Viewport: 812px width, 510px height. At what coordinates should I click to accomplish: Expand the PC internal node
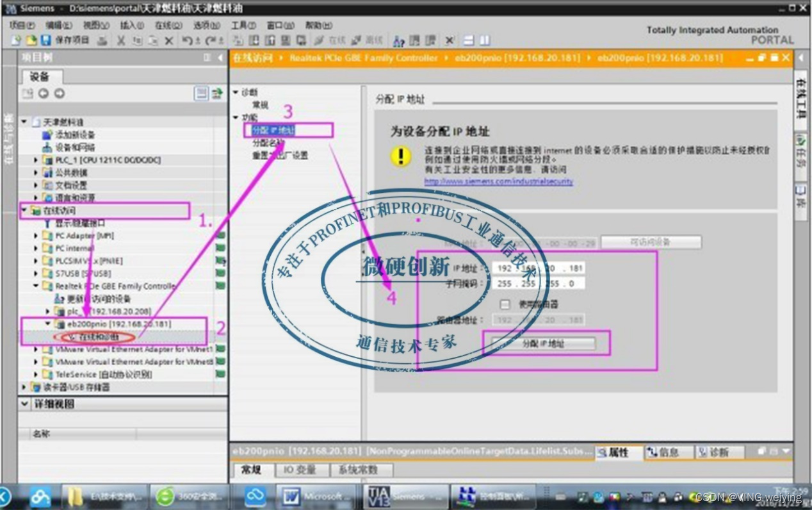point(36,248)
